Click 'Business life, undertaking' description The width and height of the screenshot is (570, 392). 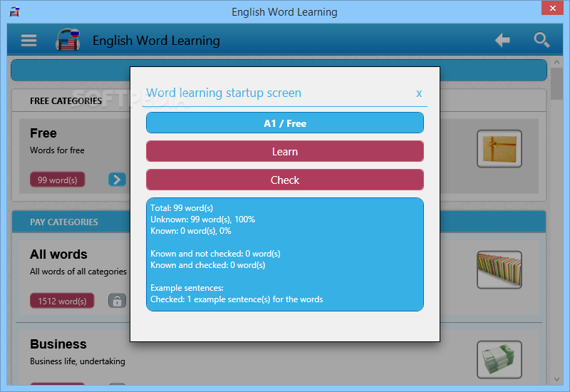coord(78,361)
